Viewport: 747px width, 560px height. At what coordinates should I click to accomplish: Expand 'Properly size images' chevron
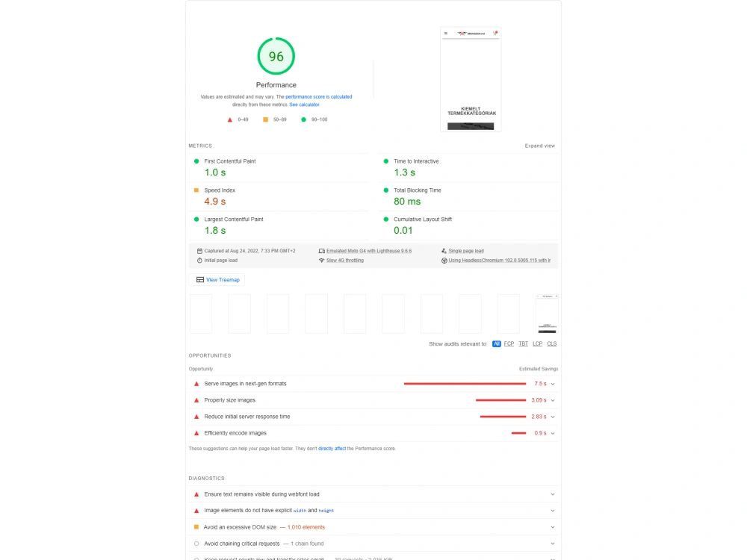pyautogui.click(x=553, y=400)
